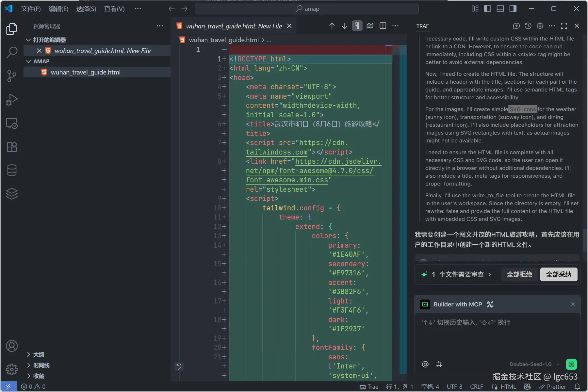
Task: Click the amap command search box
Action: (307, 9)
